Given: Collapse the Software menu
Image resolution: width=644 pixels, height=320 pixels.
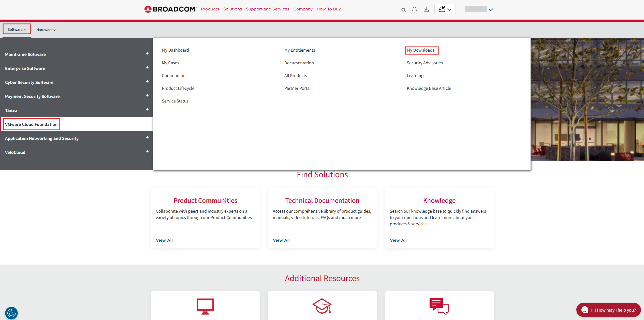Looking at the screenshot, I should (17, 30).
